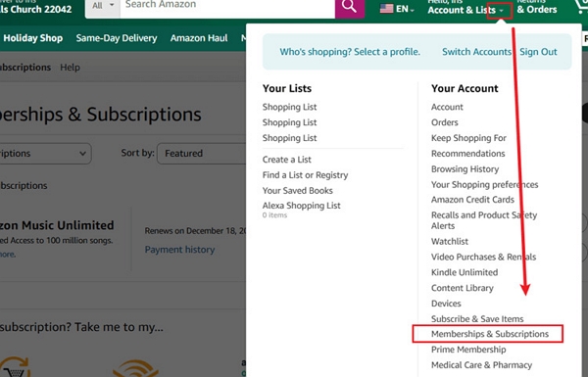This screenshot has height=377, width=588.
Task: Open Alexa Shopping List
Action: click(302, 206)
